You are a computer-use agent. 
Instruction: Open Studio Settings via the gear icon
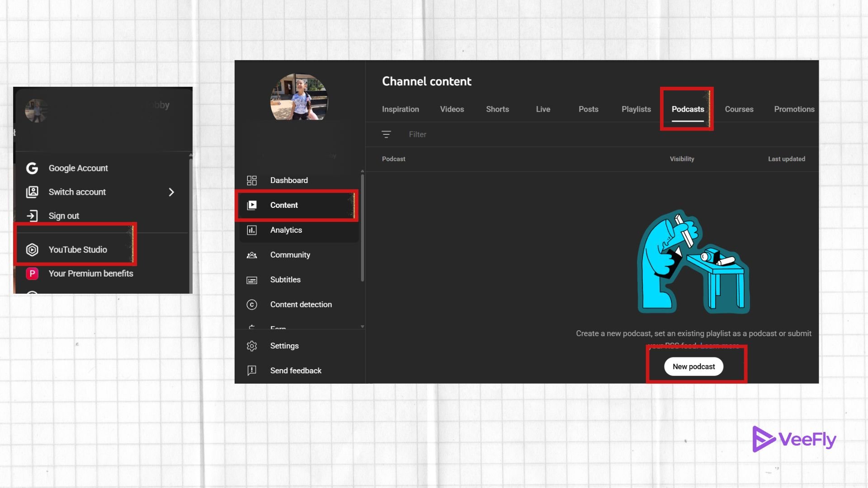[252, 346]
